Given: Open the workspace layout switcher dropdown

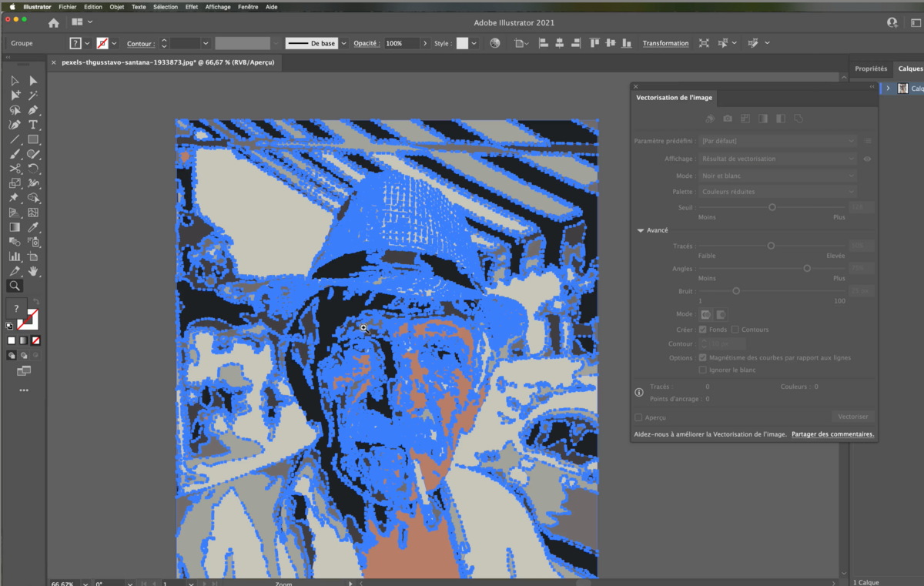Looking at the screenshot, I should coord(81,22).
